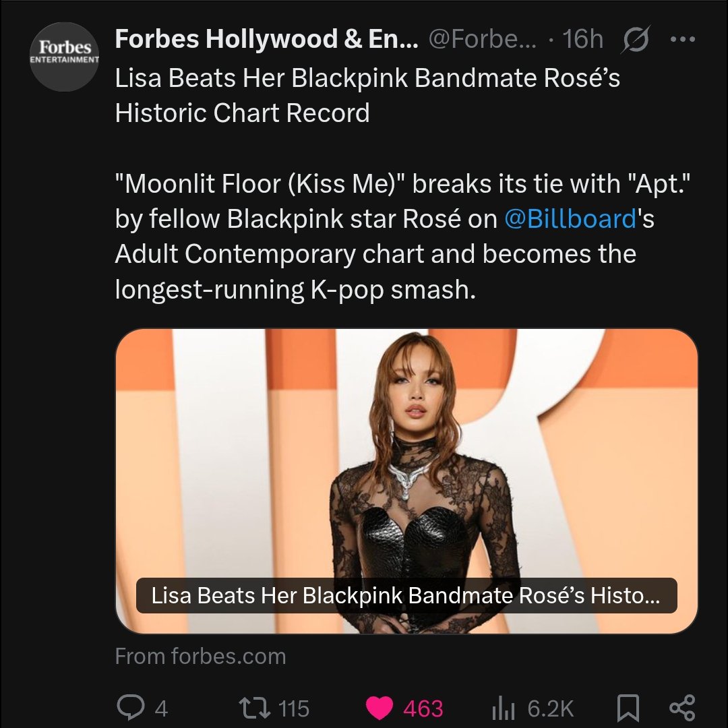This screenshot has height=728, width=728.
Task: Click the repost arrows icon
Action: pyautogui.click(x=254, y=708)
